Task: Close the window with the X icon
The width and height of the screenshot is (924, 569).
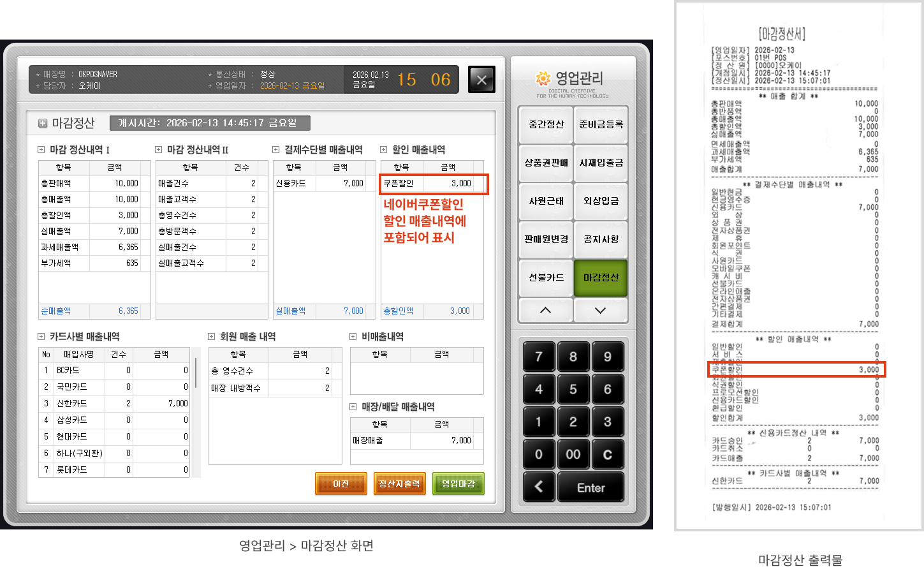Action: (481, 80)
